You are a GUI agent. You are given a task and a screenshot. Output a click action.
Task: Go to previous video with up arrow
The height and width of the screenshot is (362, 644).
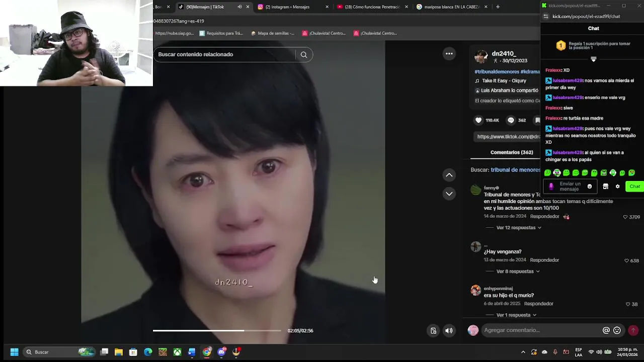(449, 175)
